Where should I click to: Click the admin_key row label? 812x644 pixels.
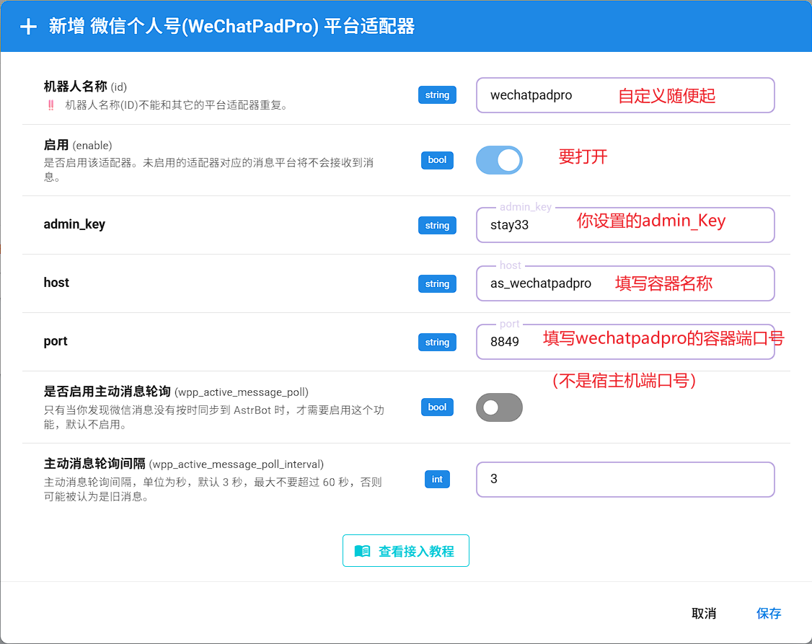[x=74, y=224]
